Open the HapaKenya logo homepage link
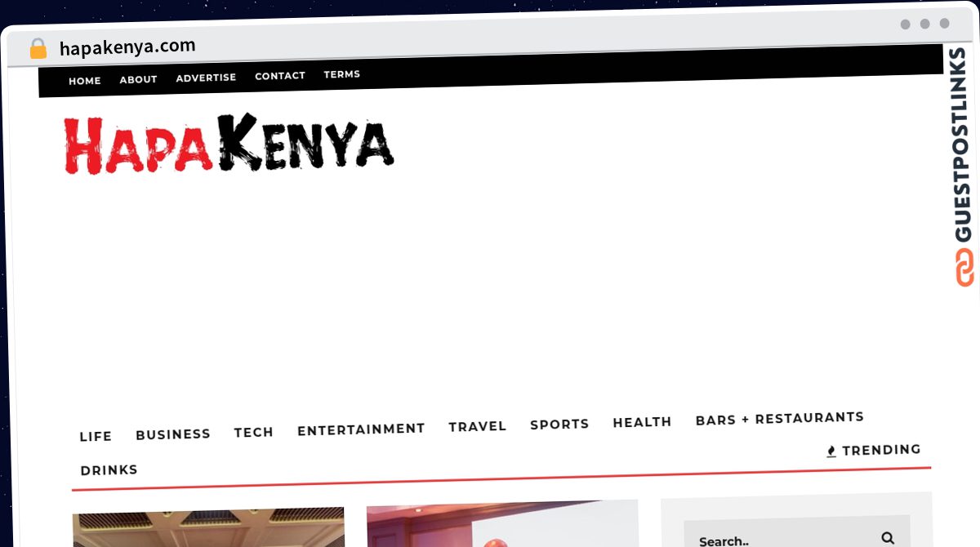Image resolution: width=980 pixels, height=547 pixels. pos(229,145)
